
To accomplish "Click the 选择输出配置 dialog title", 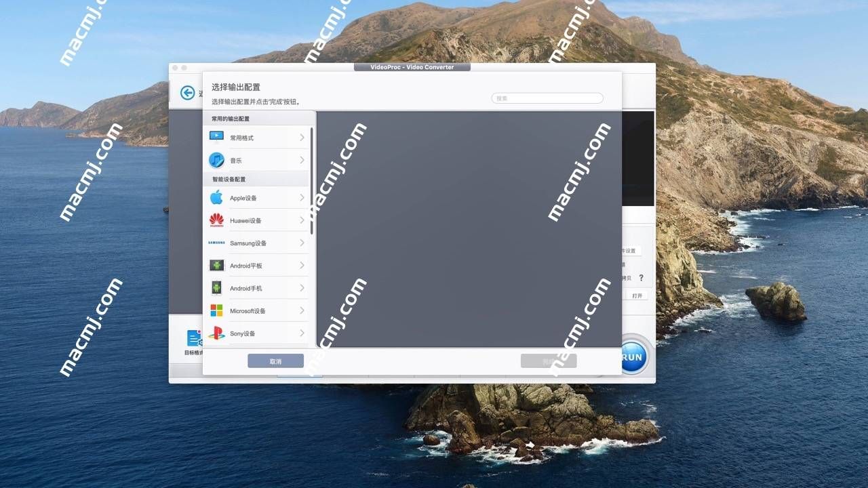I will (x=236, y=87).
